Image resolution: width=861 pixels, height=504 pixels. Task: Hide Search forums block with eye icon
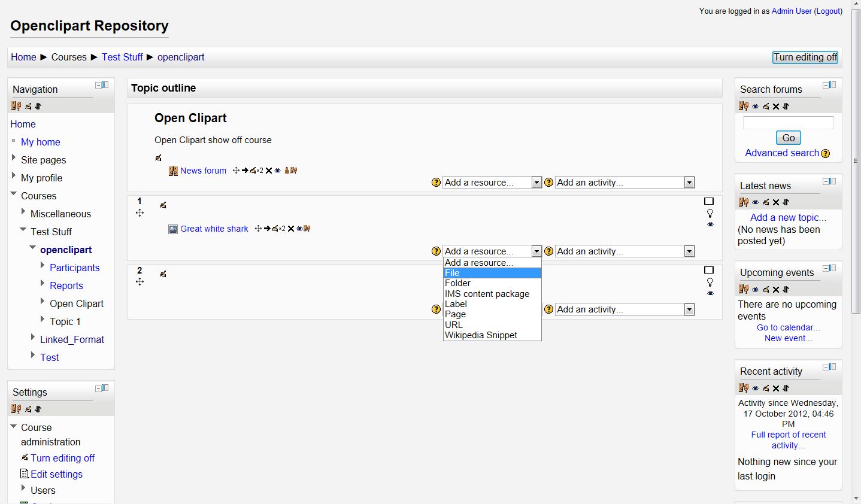(756, 107)
